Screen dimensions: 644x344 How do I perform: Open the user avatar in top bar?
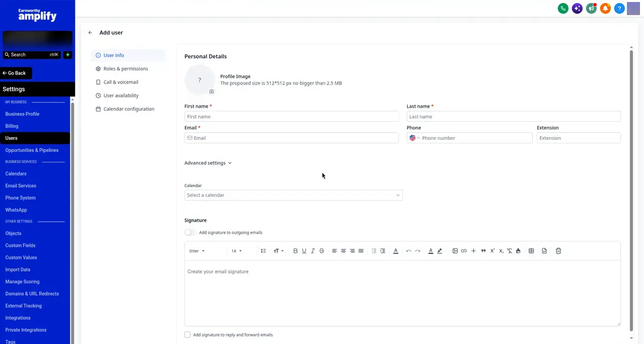633,9
